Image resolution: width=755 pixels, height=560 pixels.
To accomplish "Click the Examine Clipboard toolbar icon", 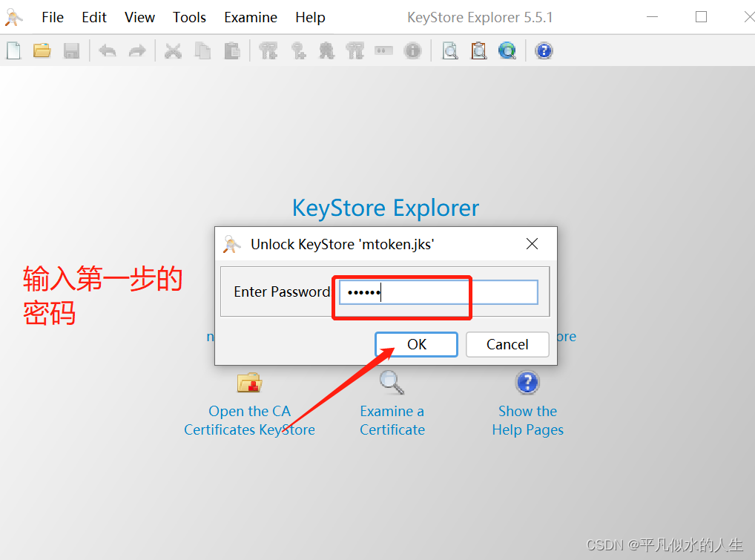I will pyautogui.click(x=478, y=50).
